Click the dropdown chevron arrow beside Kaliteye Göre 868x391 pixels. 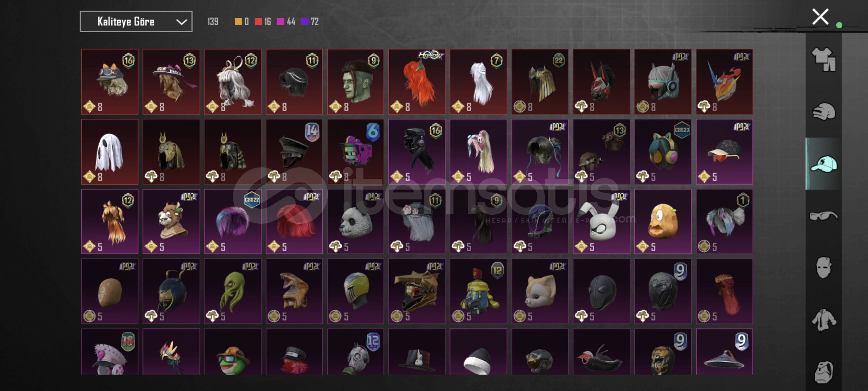click(x=181, y=22)
